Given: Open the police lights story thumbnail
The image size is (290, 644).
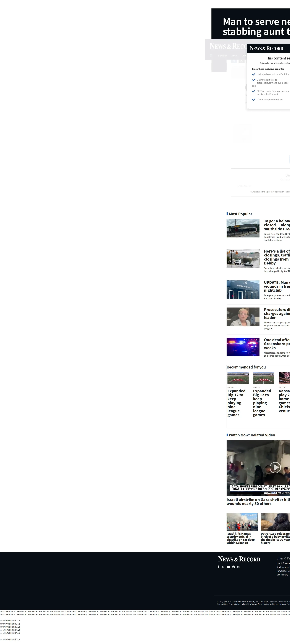Looking at the screenshot, I should pyautogui.click(x=243, y=347).
